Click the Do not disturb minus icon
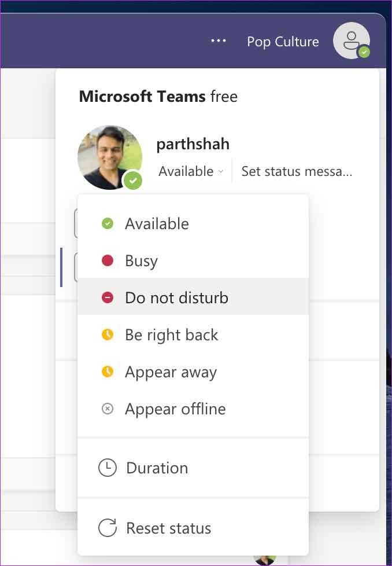The image size is (392, 566). click(108, 297)
